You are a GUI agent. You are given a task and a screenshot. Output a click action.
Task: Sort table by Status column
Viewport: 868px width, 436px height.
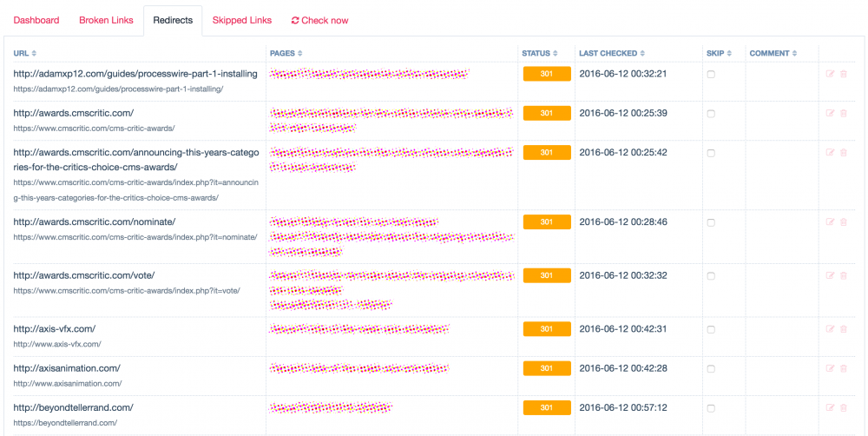[x=540, y=53]
